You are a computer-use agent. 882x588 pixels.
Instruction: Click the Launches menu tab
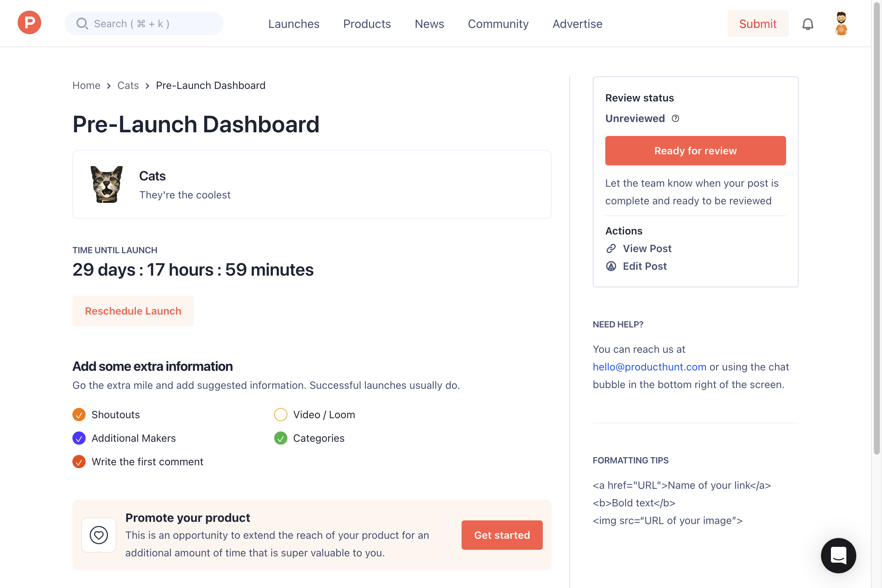(x=294, y=24)
